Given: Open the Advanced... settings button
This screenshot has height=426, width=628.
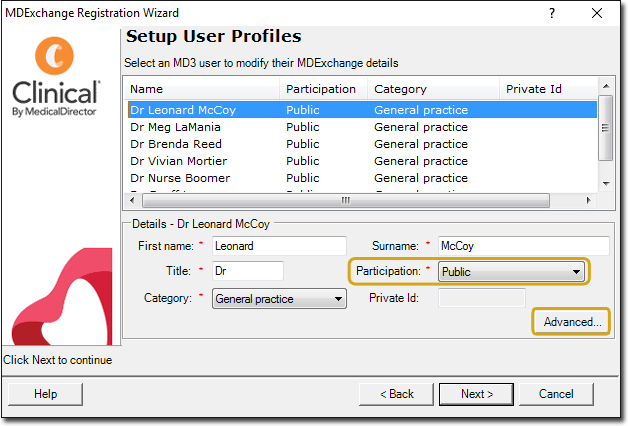Looking at the screenshot, I should click(572, 322).
